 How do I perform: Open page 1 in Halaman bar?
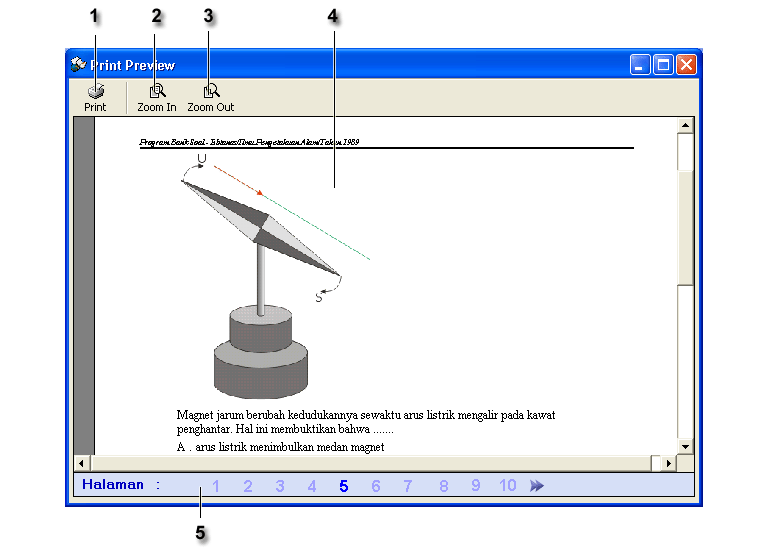(x=216, y=486)
